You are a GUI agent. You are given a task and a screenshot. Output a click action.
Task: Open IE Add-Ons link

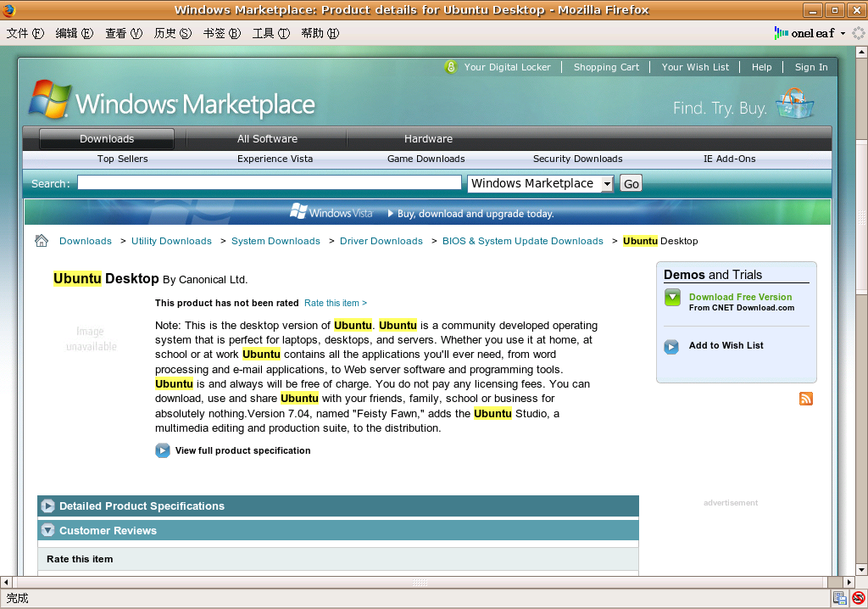tap(730, 159)
